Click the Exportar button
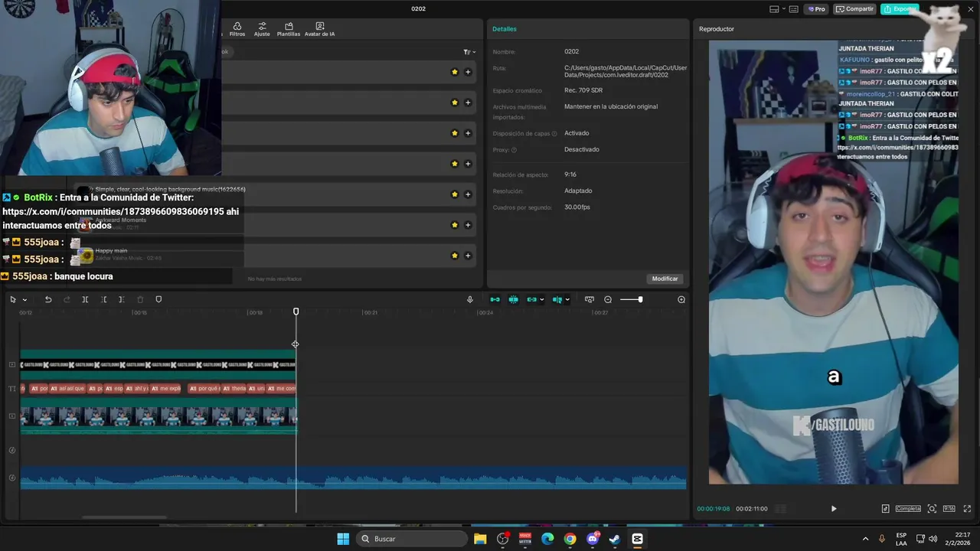 pos(899,9)
